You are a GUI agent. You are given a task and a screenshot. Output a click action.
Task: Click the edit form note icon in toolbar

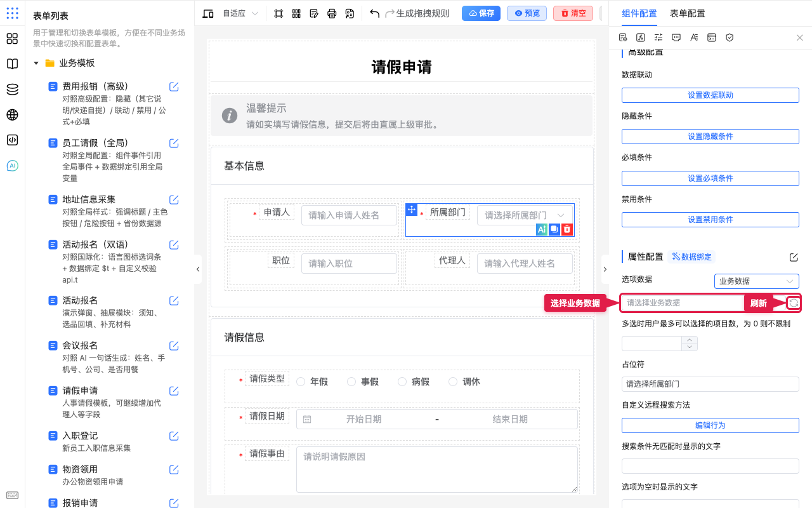click(314, 13)
